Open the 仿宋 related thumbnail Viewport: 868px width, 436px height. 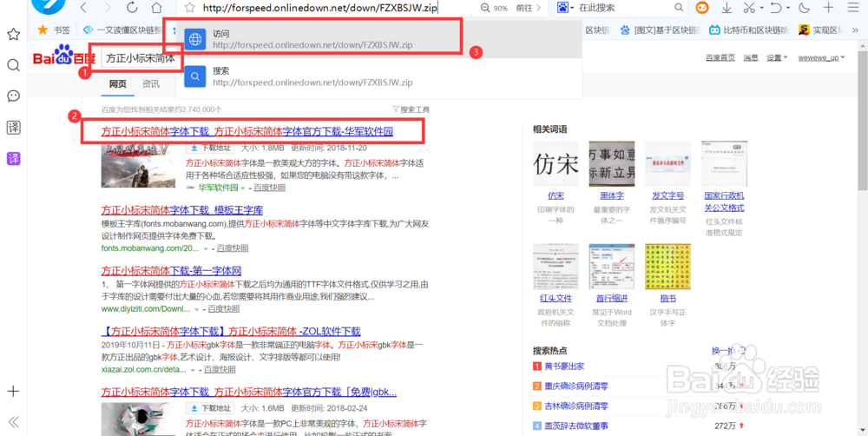556,164
